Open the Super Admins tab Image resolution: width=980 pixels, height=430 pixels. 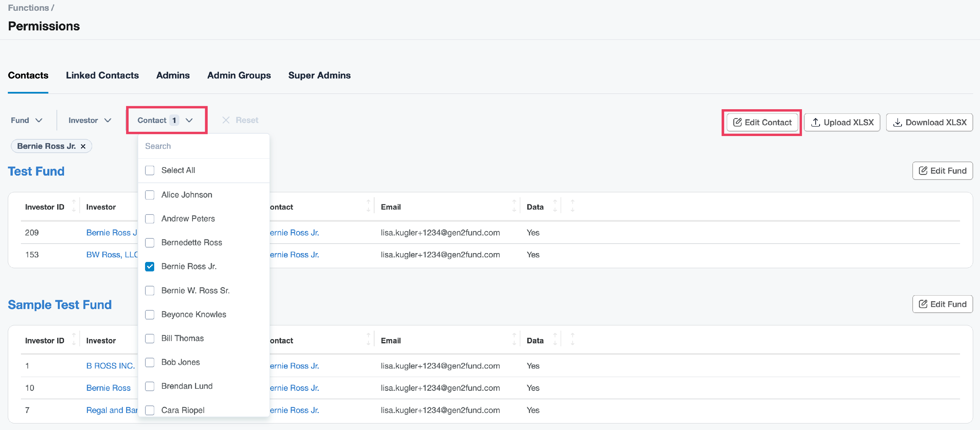click(x=319, y=76)
